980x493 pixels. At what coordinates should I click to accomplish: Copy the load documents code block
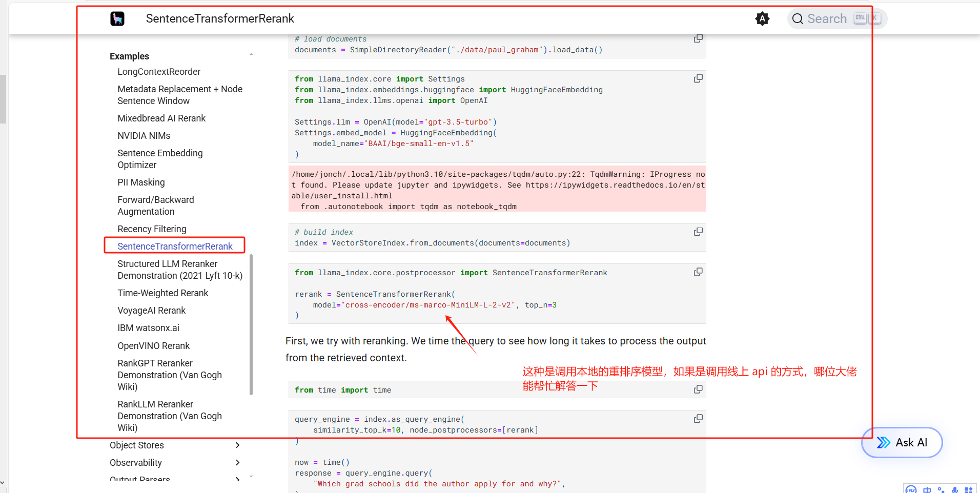coord(698,39)
